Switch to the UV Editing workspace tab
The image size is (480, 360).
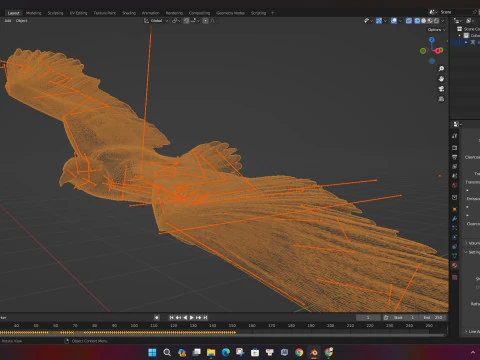click(78, 13)
